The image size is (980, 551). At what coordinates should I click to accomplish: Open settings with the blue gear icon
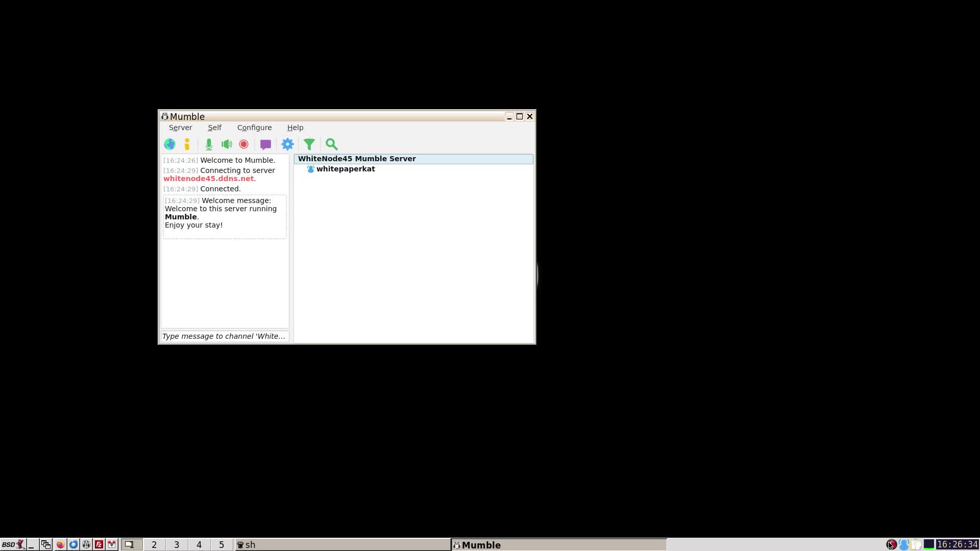point(288,144)
